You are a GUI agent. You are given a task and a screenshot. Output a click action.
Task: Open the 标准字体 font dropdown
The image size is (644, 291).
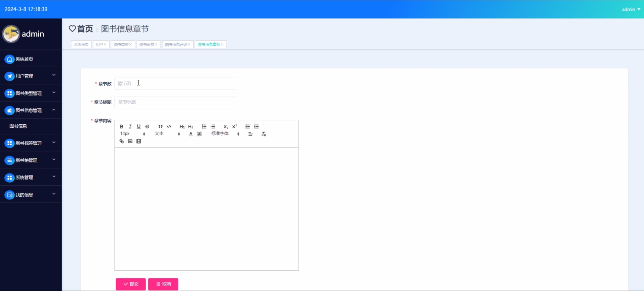pyautogui.click(x=226, y=134)
